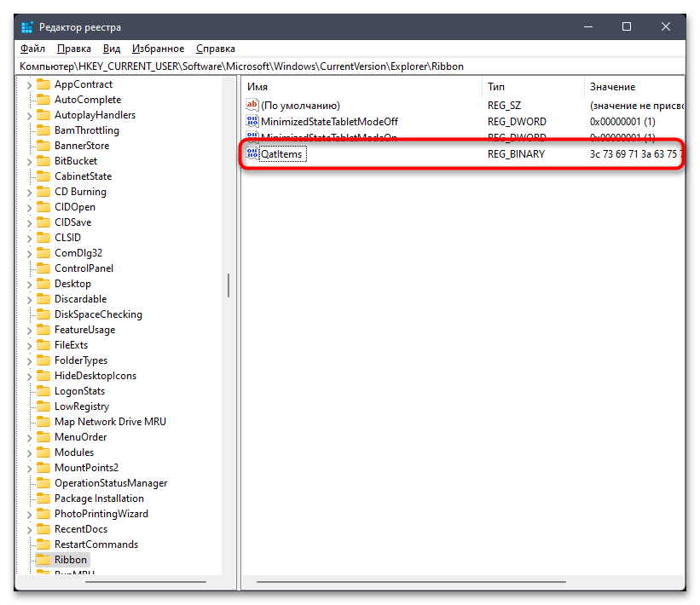
Task: Open the Справка menu
Action: [216, 49]
